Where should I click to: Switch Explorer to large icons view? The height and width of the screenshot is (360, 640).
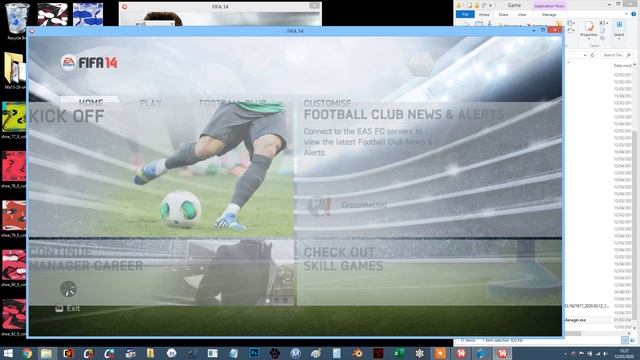(x=632, y=340)
